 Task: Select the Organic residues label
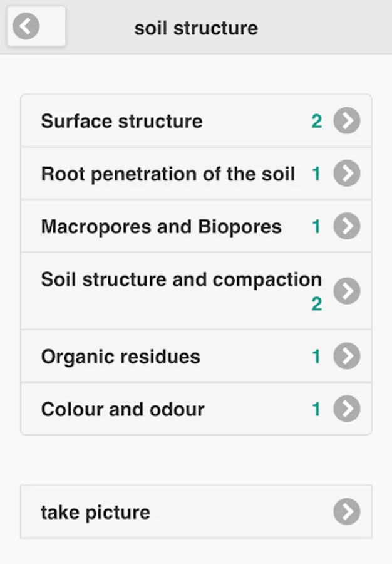(120, 357)
